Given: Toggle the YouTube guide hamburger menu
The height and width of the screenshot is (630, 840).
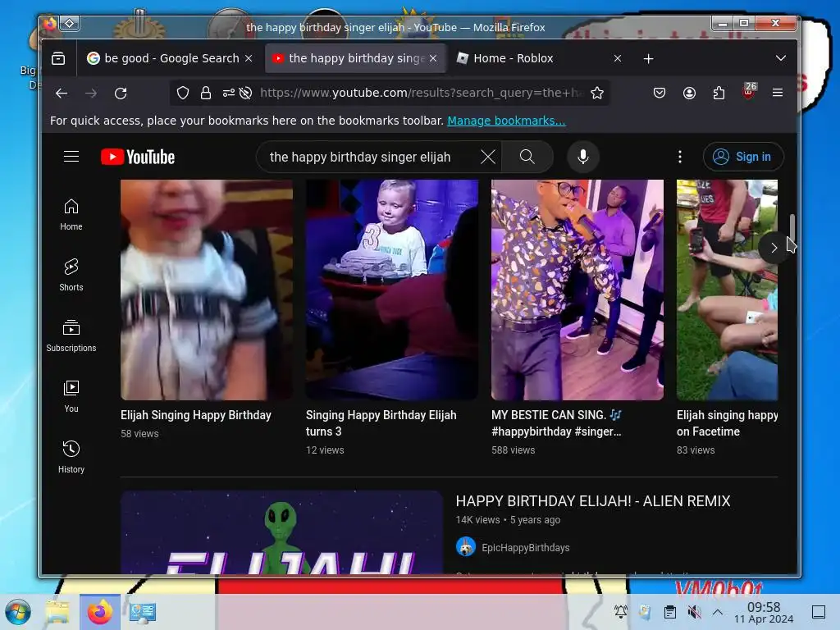Looking at the screenshot, I should pyautogui.click(x=71, y=157).
